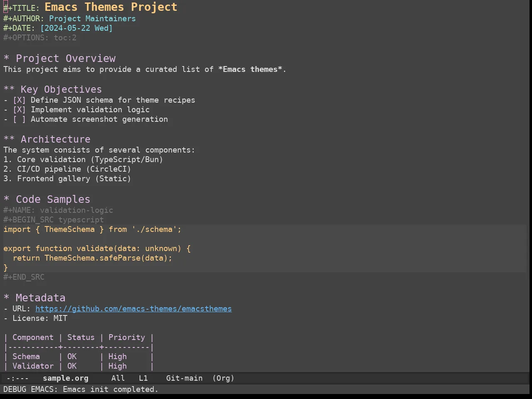Click the date stamp 2024-05-22 Wed
Viewport: 532px width, 399px height.
(76, 28)
